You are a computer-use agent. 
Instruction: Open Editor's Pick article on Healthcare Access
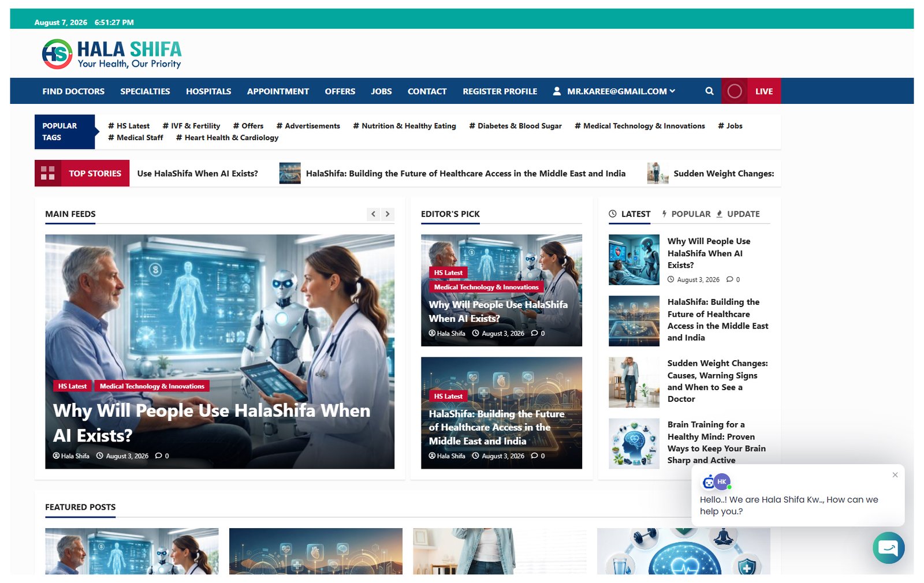tap(496, 427)
